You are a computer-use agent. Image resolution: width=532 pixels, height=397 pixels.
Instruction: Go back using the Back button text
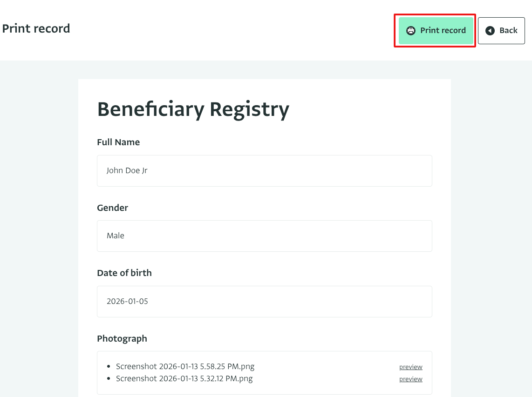pyautogui.click(x=508, y=31)
